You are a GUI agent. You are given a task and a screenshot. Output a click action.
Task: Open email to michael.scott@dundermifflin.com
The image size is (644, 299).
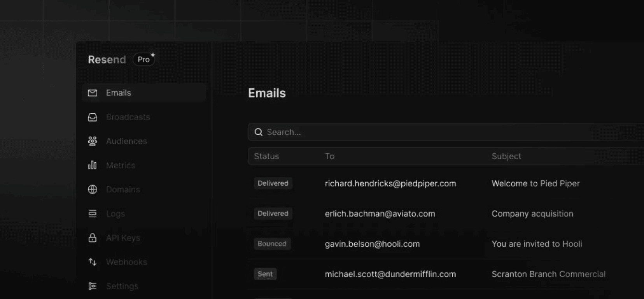(x=390, y=274)
